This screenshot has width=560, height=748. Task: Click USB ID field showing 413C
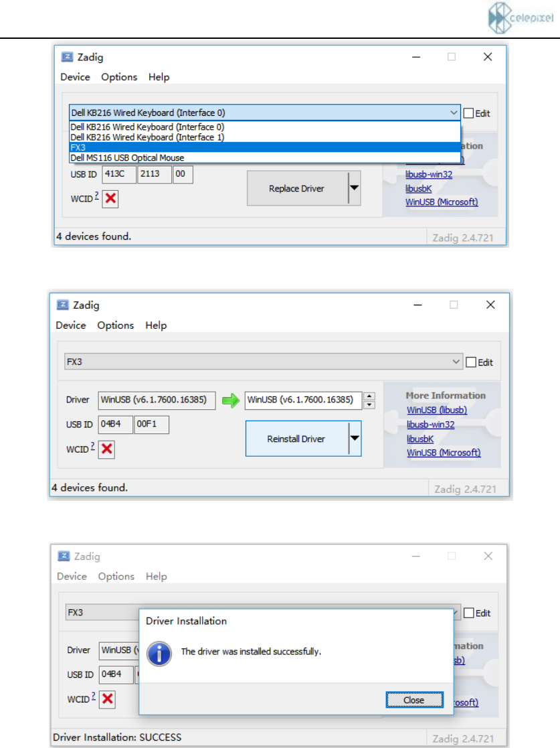pyautogui.click(x=119, y=174)
